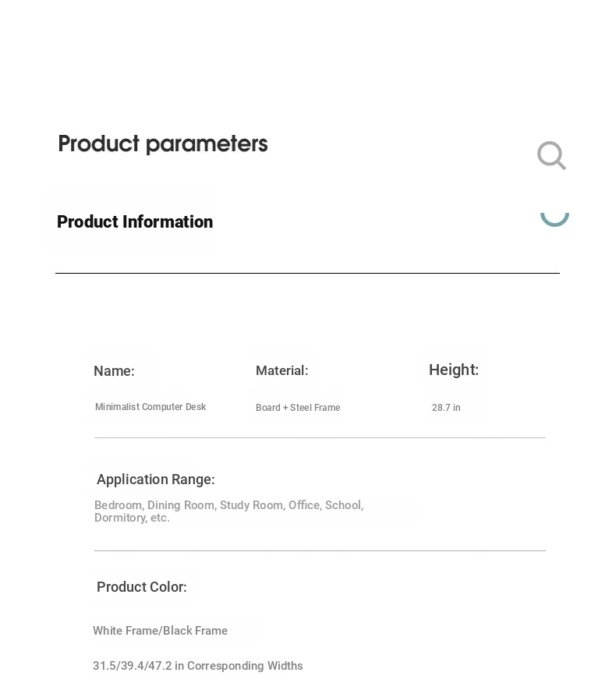Select the Minimalist Computer Desk text
The image size is (616, 683).
[x=150, y=407]
